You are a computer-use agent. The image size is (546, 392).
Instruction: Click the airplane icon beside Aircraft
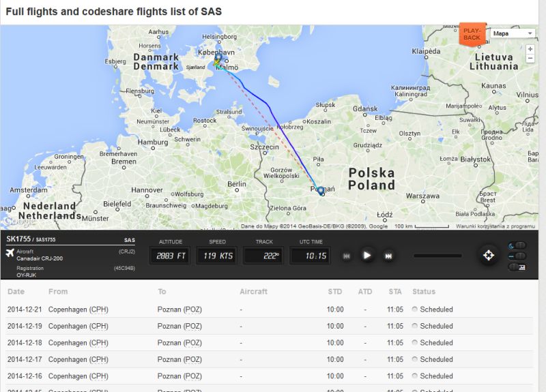[10, 254]
